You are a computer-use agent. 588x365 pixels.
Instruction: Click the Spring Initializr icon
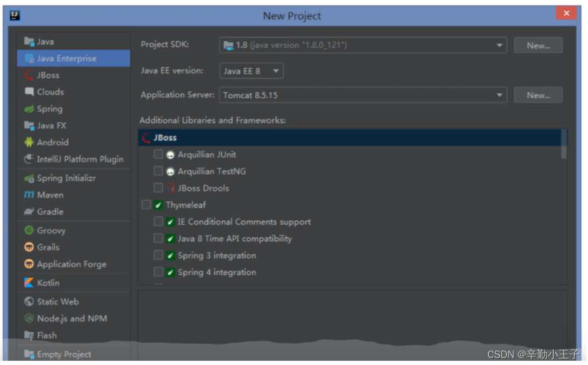[x=29, y=178]
